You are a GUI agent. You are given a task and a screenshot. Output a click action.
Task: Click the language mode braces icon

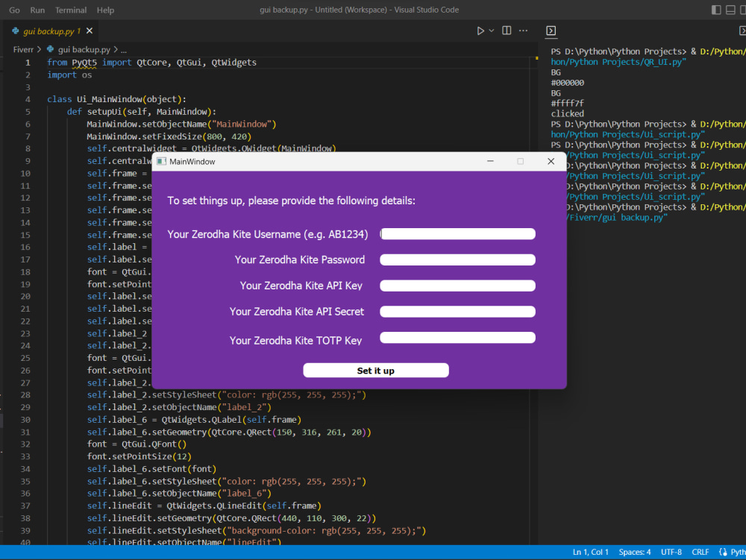tap(723, 552)
